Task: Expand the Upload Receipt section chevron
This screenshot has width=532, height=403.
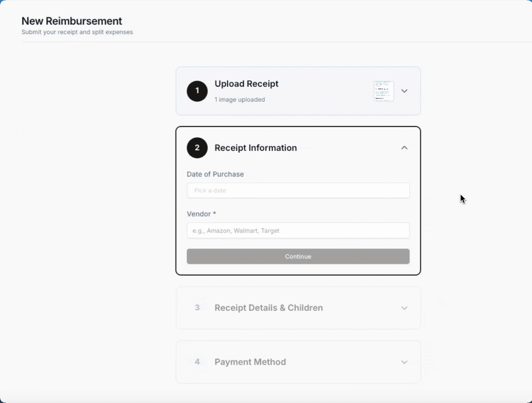Action: click(x=404, y=91)
